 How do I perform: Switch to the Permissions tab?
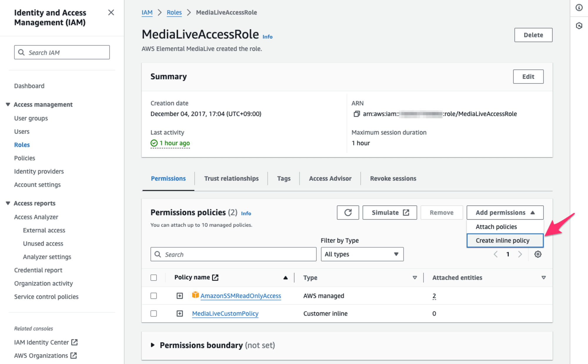tap(168, 178)
